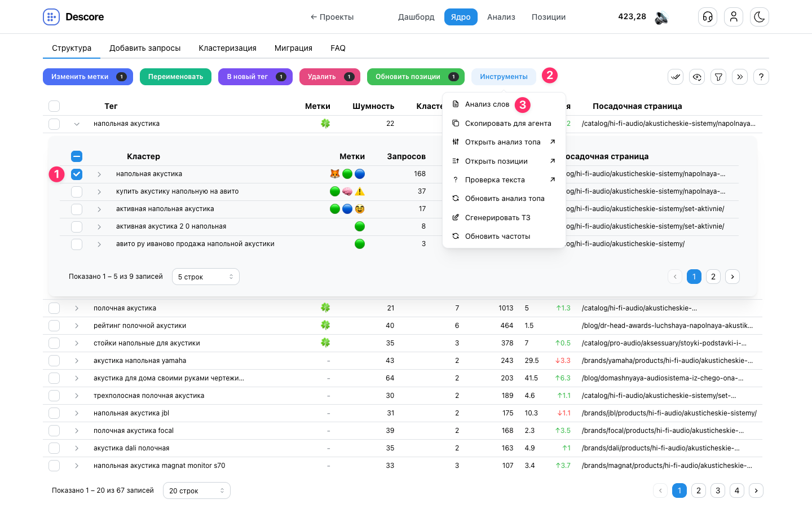Screen dimensions: 812x508
Task: Click the double checkmark icon
Action: 676,77
